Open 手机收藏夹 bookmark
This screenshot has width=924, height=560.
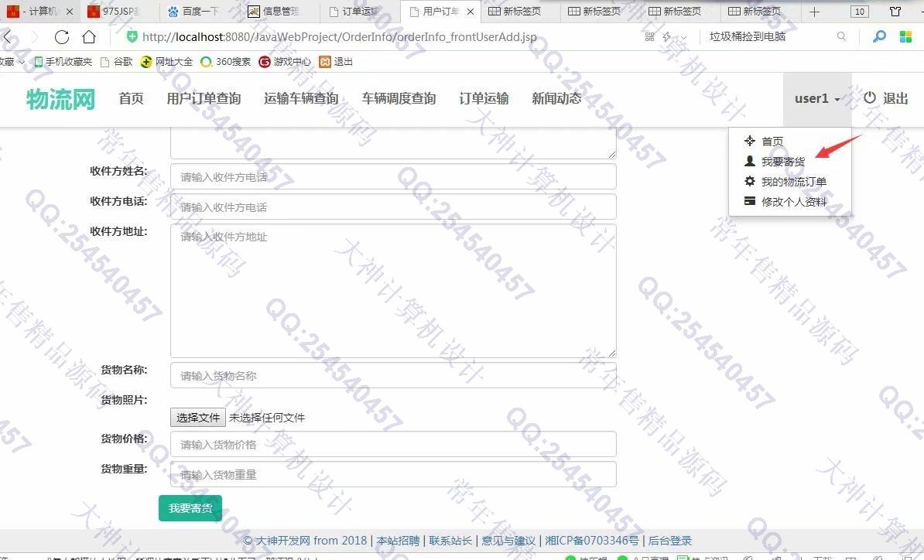coord(63,61)
